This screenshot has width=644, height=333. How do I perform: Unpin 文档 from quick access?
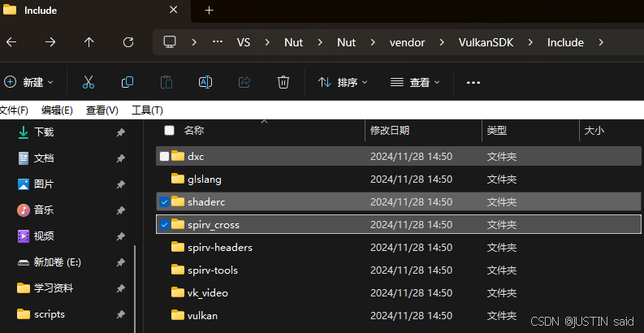120,158
